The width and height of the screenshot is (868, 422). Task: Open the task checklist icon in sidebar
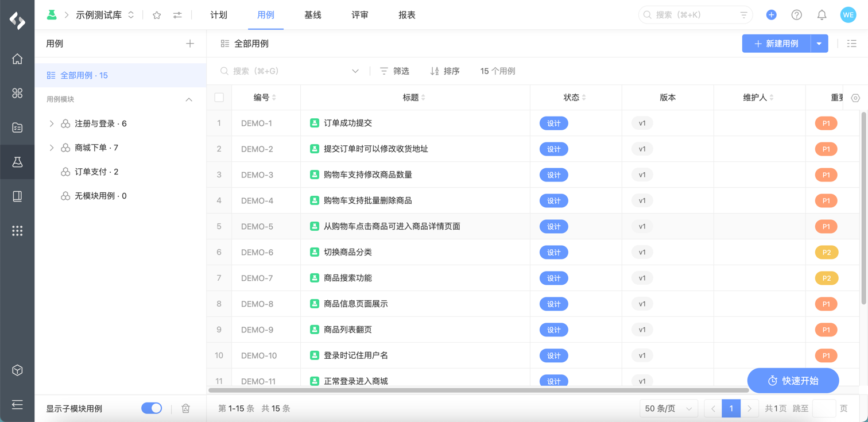click(x=17, y=127)
